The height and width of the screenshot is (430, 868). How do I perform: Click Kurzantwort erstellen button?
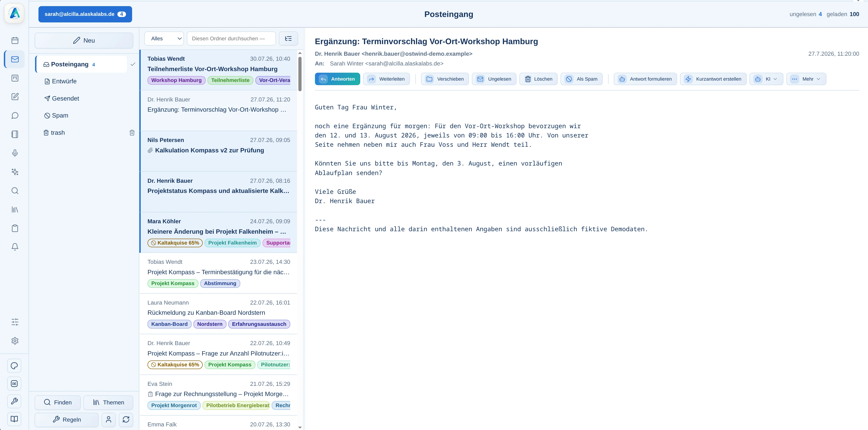pyautogui.click(x=713, y=79)
